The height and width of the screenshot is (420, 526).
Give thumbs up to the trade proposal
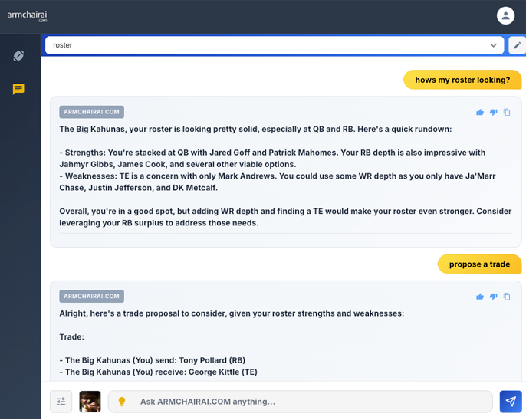click(480, 297)
